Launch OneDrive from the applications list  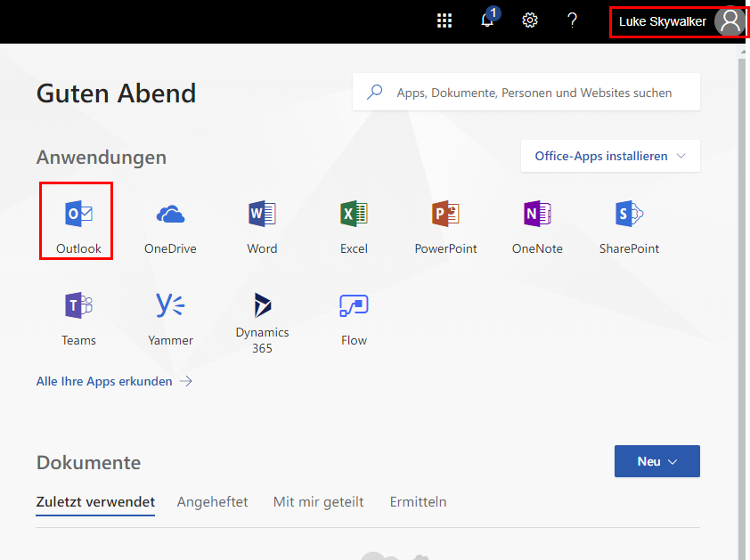(x=170, y=226)
